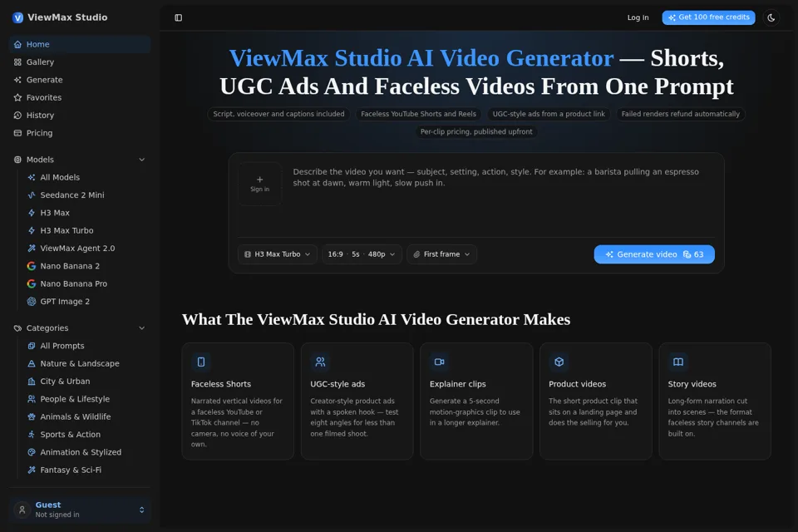Click the City & Urban building icon

point(32,382)
